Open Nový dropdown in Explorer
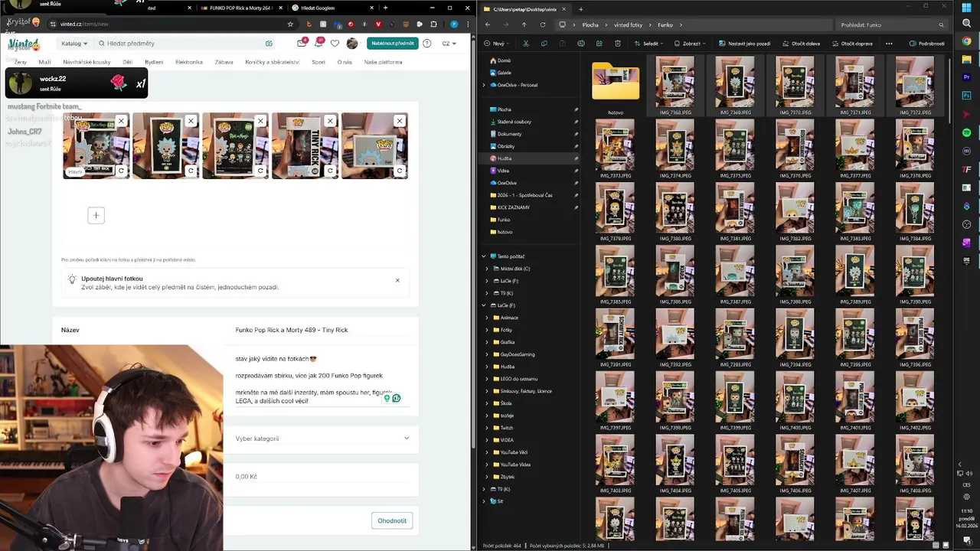Screen dimensions: 980x551 (498, 44)
